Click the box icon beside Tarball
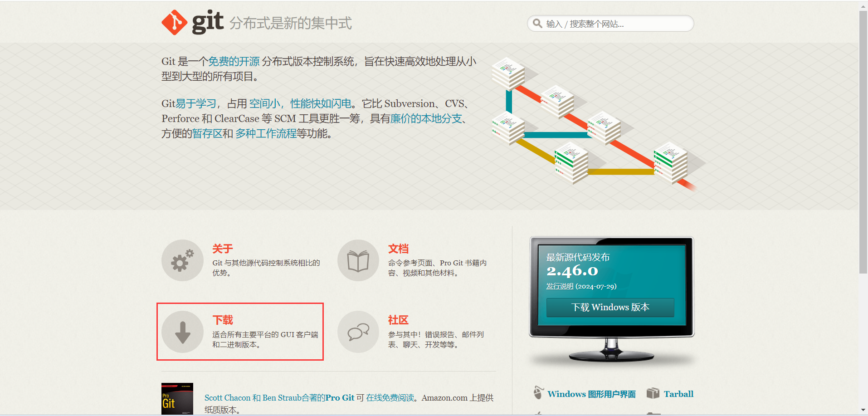 click(653, 393)
